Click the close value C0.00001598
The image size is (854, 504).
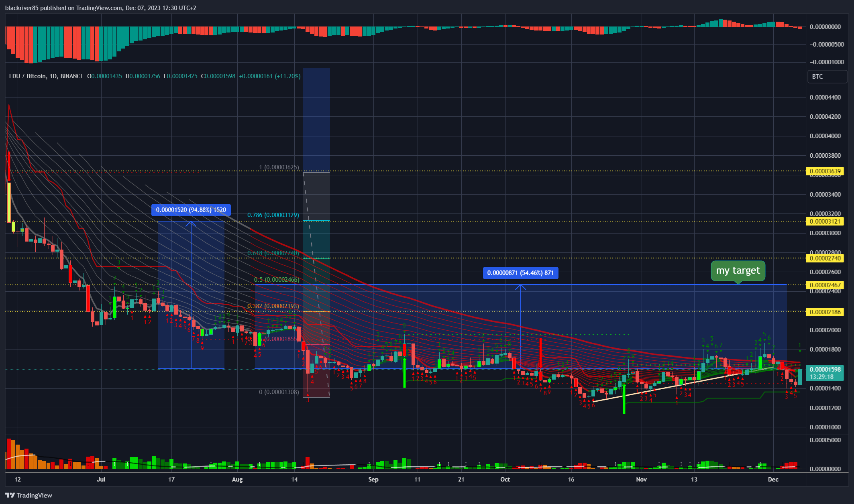click(x=218, y=76)
